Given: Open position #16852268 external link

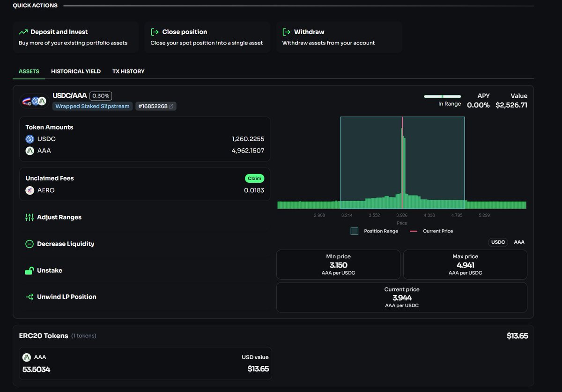Looking at the screenshot, I should [x=156, y=106].
